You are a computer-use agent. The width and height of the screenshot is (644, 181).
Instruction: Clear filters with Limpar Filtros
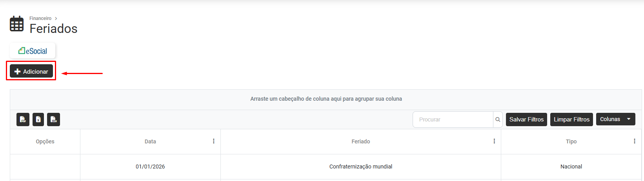[x=571, y=119]
